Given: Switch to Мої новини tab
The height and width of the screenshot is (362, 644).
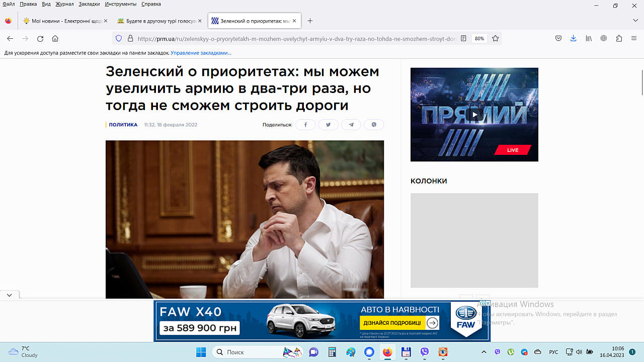Looking at the screenshot, I should 63,21.
